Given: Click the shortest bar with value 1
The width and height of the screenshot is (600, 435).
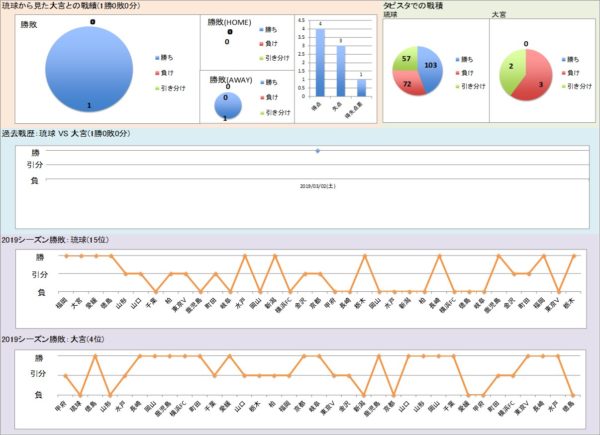Looking at the screenshot, I should [361, 86].
